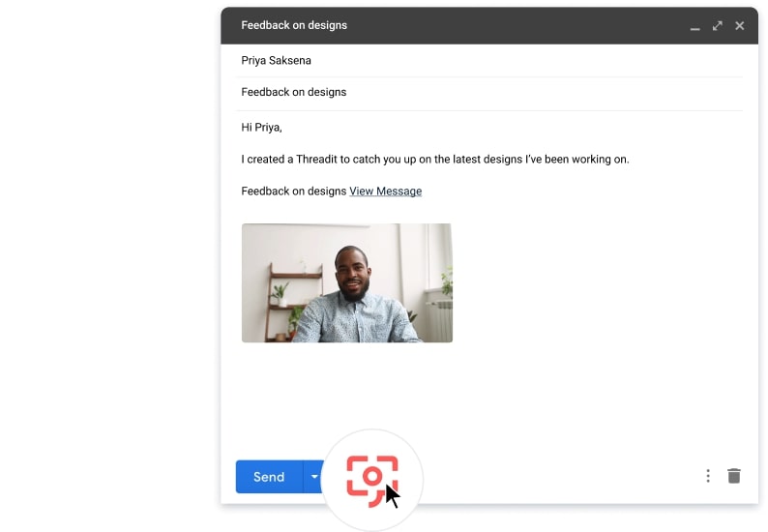768x532 pixels.
Task: Click the subject field Feedback on designs
Action: 489,93
